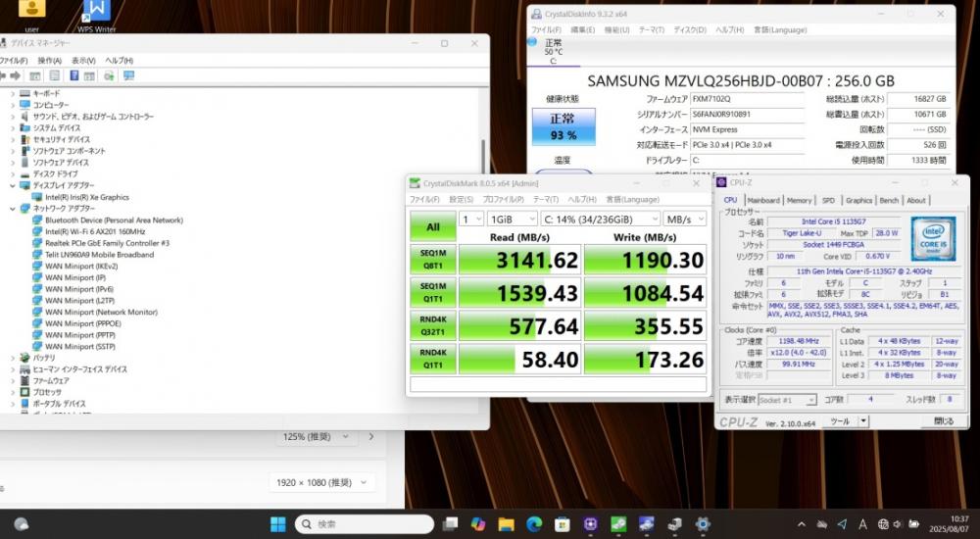Image resolution: width=980 pixels, height=539 pixels.
Task: Click the ツール button in CPU-Z
Action: point(840,421)
